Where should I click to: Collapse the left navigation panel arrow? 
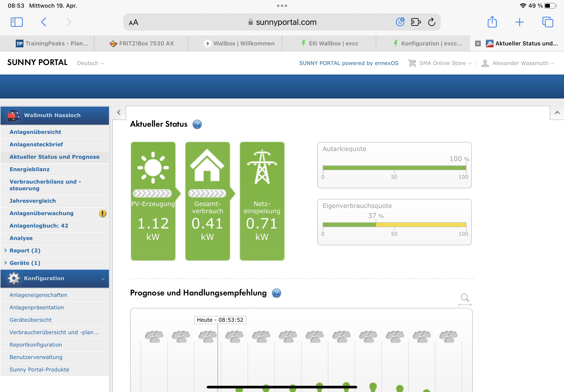(x=119, y=113)
